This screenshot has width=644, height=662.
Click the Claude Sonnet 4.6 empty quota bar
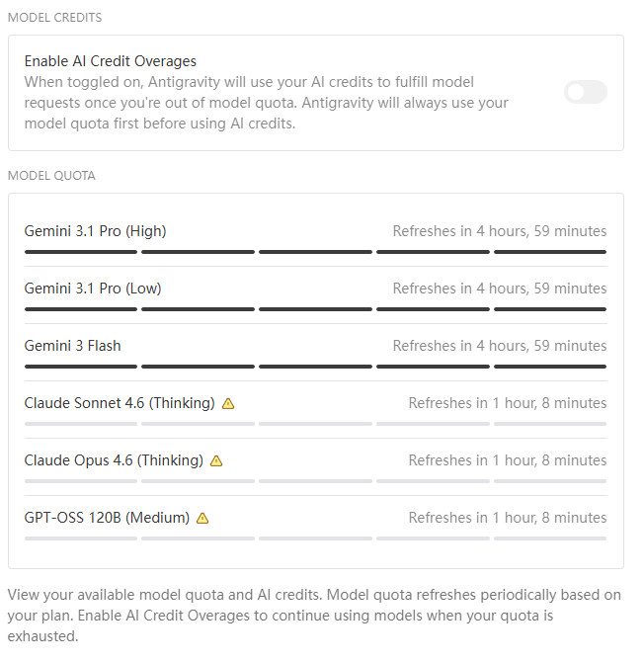point(316,424)
